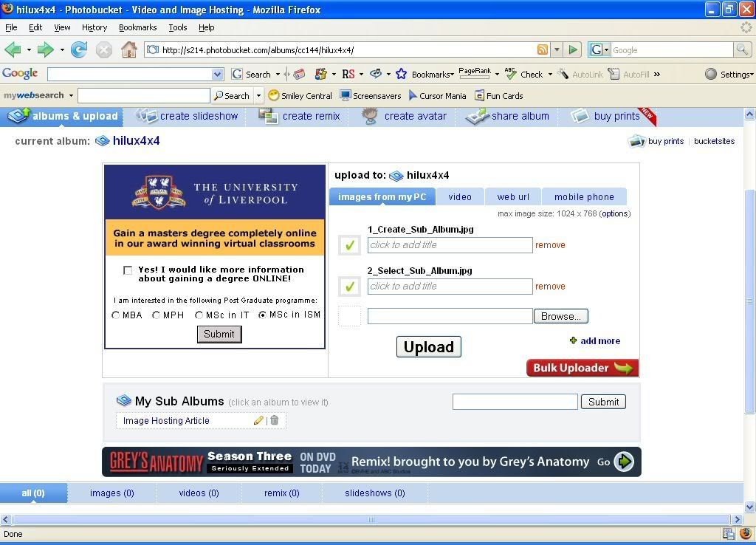The width and height of the screenshot is (756, 545).
Task: Click the buy prints printer icon near bucketsites
Action: pos(636,141)
